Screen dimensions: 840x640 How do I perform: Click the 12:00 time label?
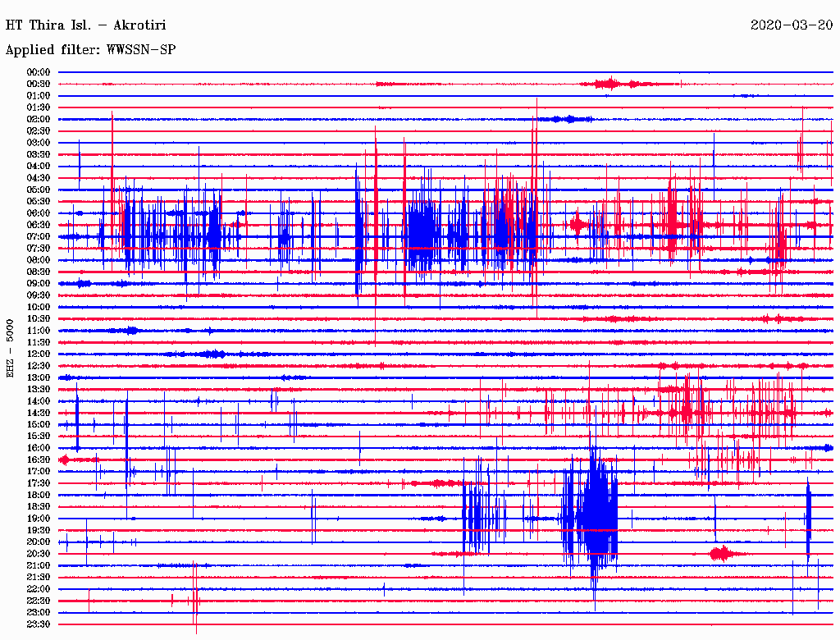(39, 354)
